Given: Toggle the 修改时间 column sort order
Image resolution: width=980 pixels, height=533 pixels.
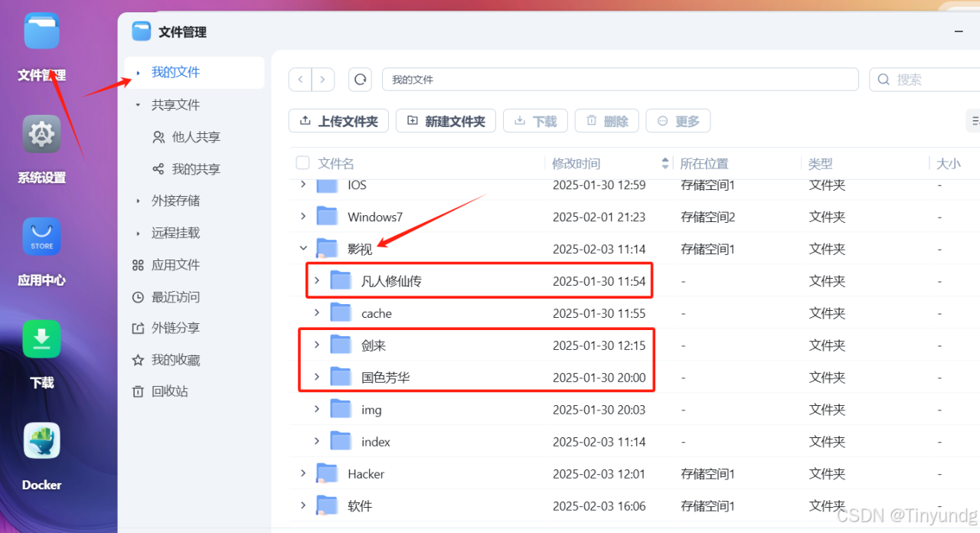Looking at the screenshot, I should (x=663, y=162).
